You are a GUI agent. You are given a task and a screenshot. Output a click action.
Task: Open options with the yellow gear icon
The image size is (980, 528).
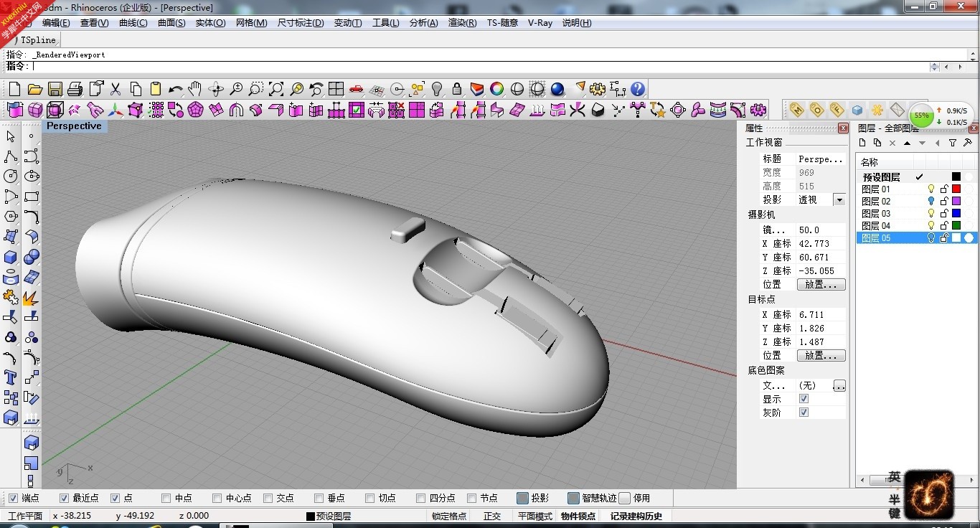pyautogui.click(x=598, y=89)
